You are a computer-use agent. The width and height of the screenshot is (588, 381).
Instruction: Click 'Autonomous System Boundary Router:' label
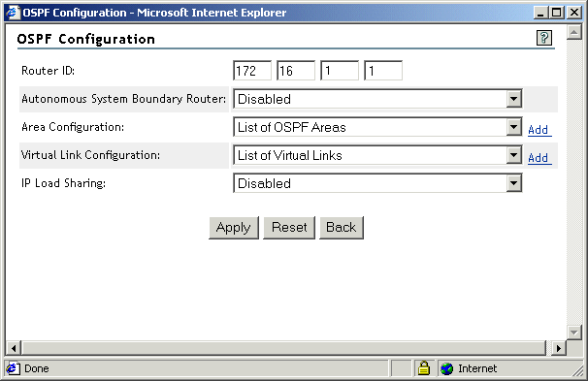pos(124,99)
